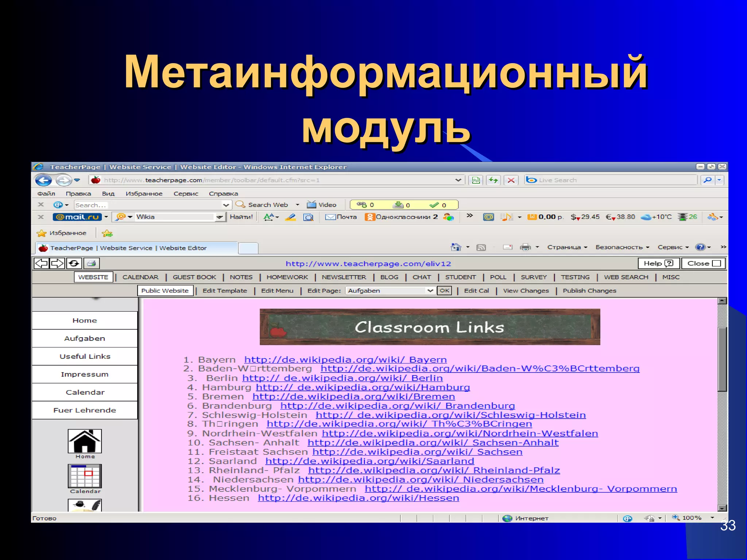Click the weather +10°C indicator
Viewport: 747px width, 560px height.
click(x=656, y=217)
